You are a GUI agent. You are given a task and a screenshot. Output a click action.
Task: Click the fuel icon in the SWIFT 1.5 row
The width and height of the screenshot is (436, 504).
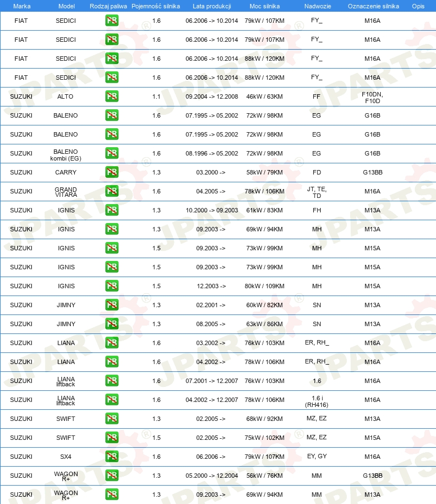[x=112, y=438]
